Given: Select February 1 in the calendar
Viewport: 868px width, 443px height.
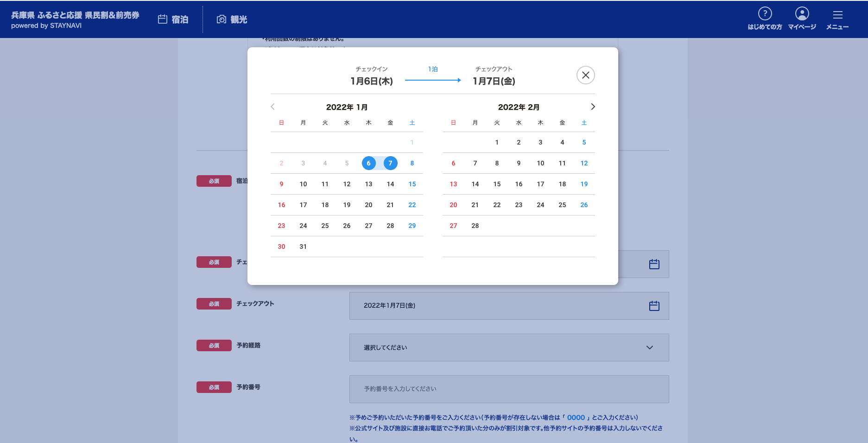Looking at the screenshot, I should (x=497, y=142).
